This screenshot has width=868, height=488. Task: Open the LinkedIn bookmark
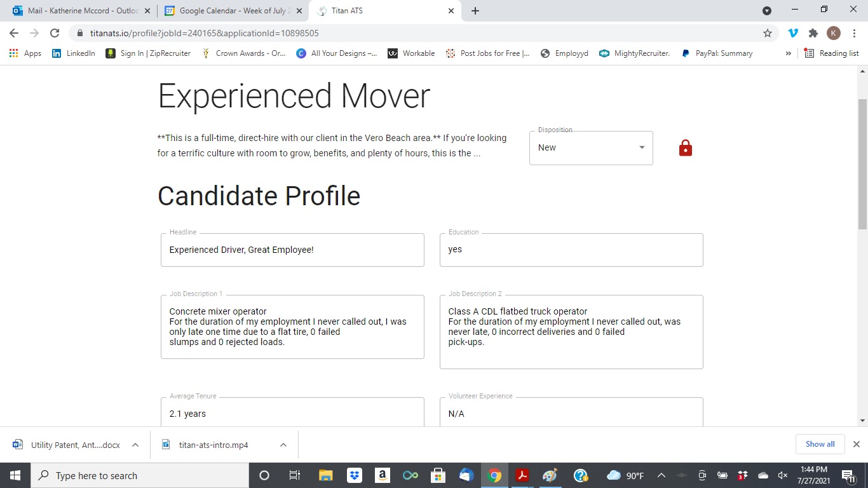point(74,53)
